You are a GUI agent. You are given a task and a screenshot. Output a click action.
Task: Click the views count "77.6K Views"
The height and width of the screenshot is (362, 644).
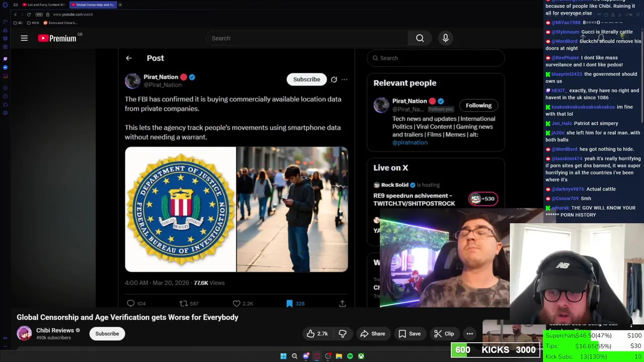[x=209, y=283]
